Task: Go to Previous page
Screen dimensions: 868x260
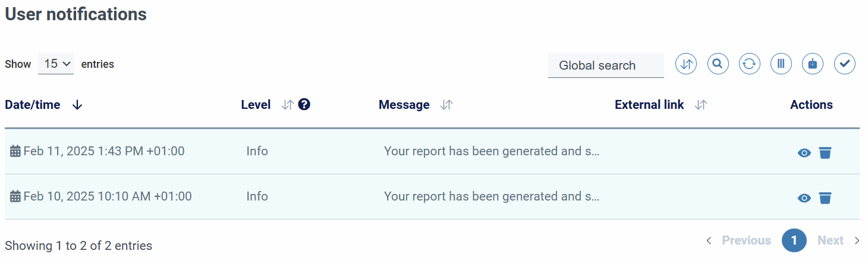Action: click(x=739, y=240)
